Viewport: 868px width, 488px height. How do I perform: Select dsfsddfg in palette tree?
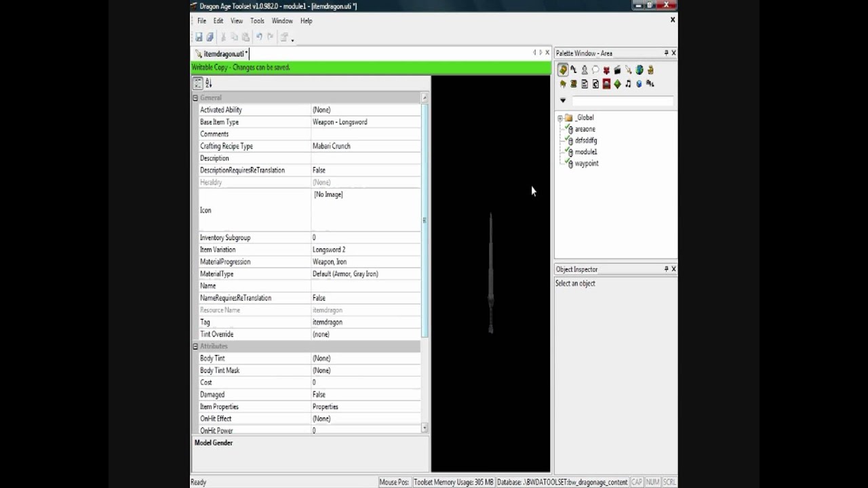click(x=586, y=141)
